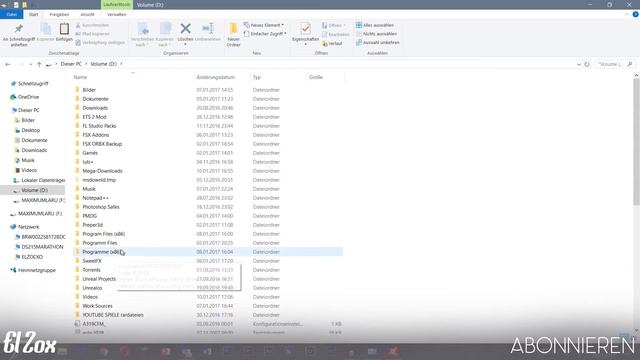Create a Neuer Ordner
This screenshot has height=360, width=640.
pyautogui.click(x=233, y=35)
